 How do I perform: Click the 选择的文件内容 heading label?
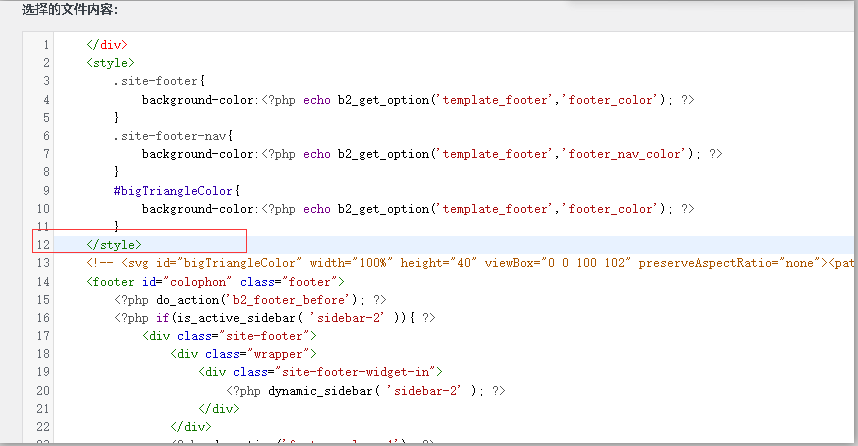pos(70,10)
